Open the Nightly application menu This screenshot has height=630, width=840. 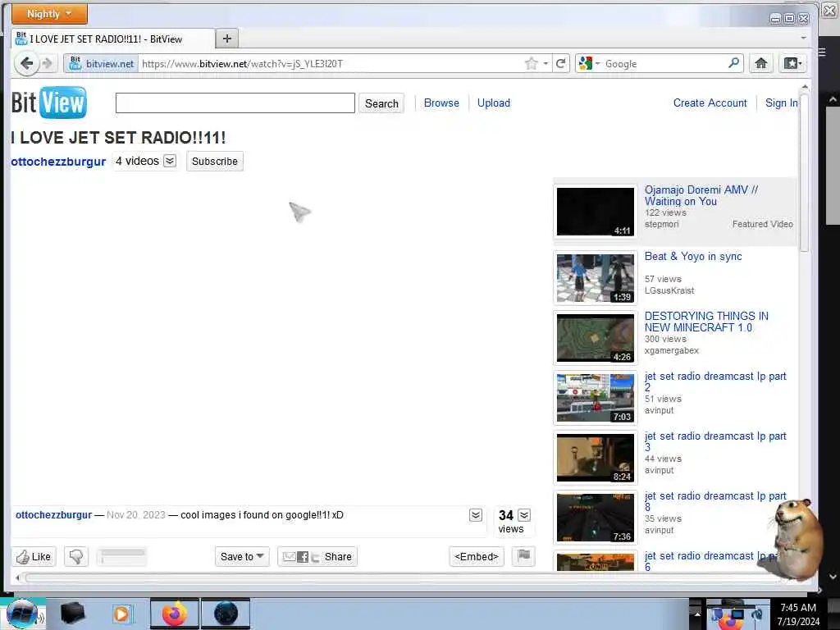click(x=49, y=13)
